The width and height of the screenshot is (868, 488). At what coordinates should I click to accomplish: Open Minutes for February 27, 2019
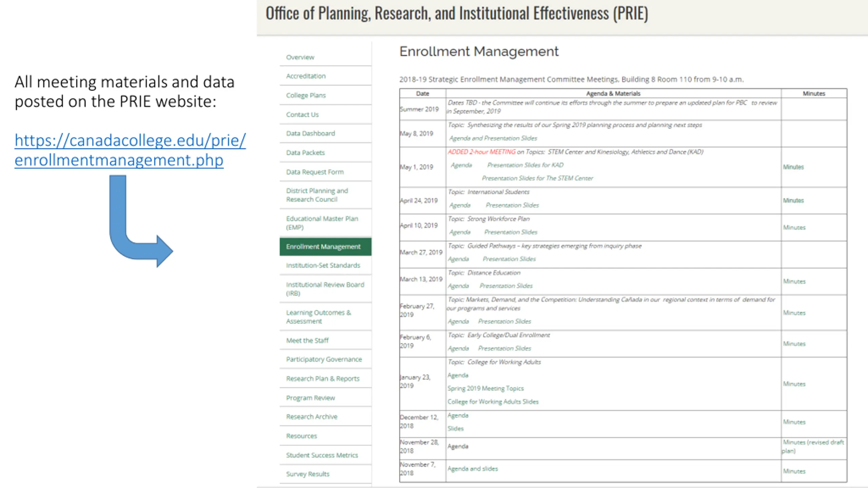[x=794, y=313]
